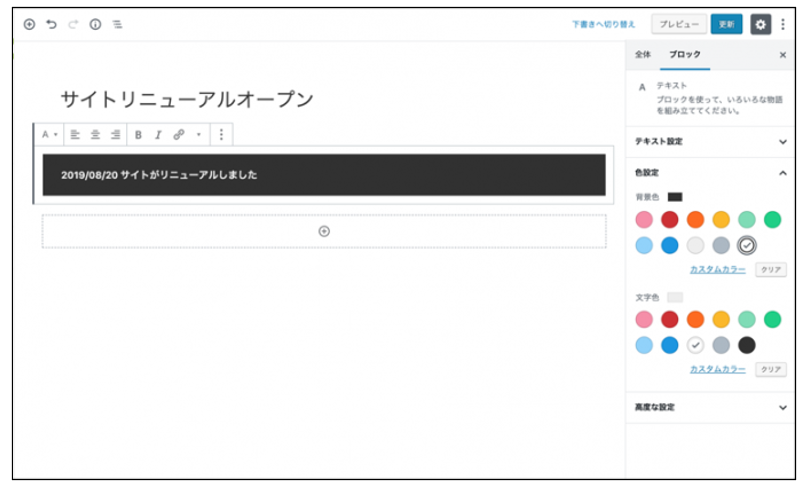Image resolution: width=807 pixels, height=493 pixels.
Task: Click the add block icon in top toolbar
Action: click(x=29, y=24)
